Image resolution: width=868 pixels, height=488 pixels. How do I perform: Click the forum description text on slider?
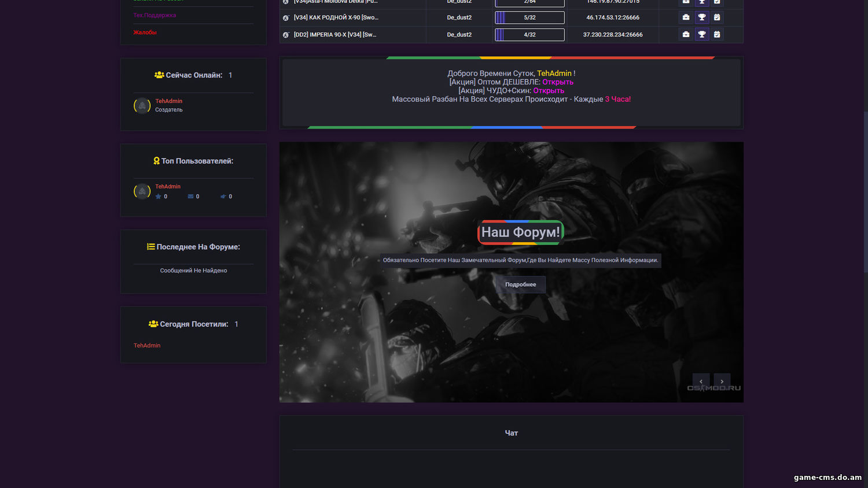pos(520,260)
